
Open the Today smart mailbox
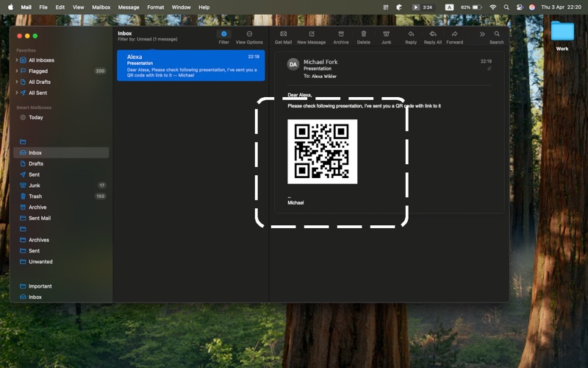coord(35,117)
